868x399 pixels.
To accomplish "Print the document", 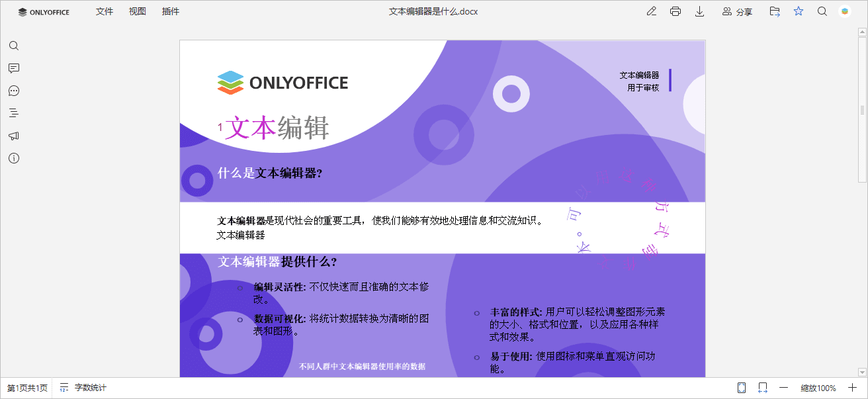I will tap(675, 11).
